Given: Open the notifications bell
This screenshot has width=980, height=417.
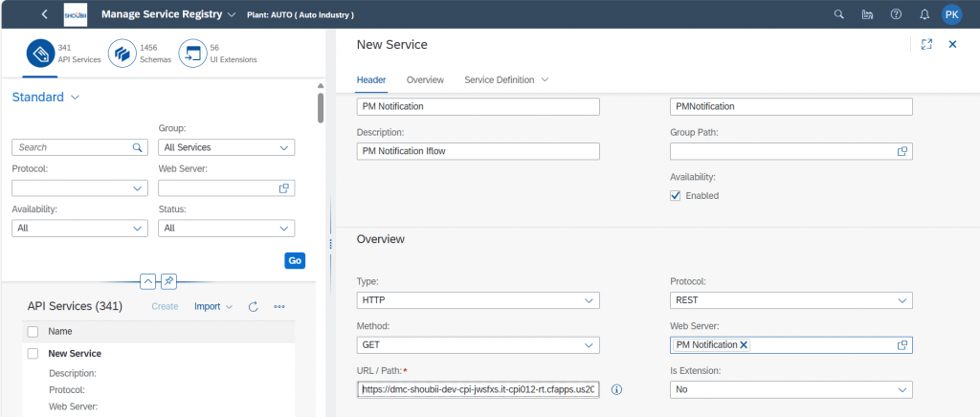Looking at the screenshot, I should click(x=924, y=14).
